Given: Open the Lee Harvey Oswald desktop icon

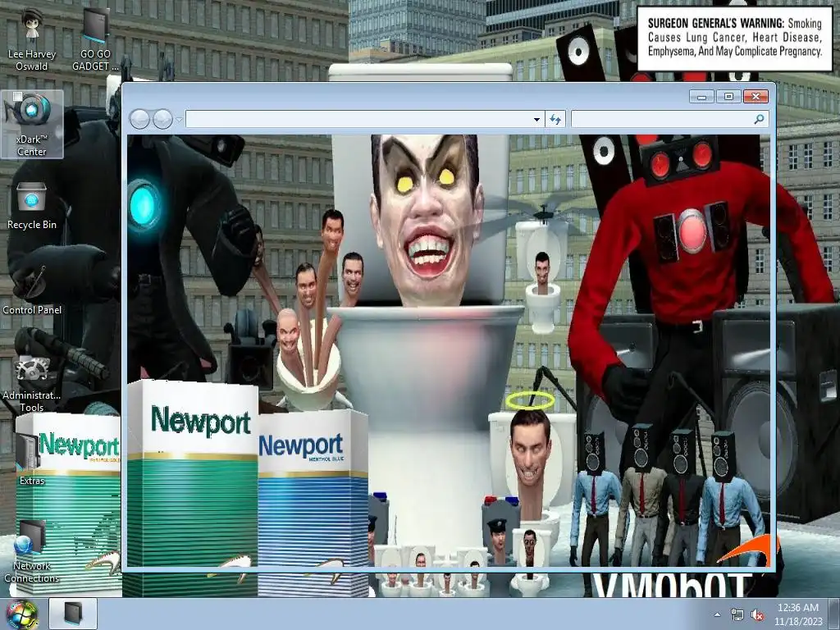Looking at the screenshot, I should coord(32,40).
